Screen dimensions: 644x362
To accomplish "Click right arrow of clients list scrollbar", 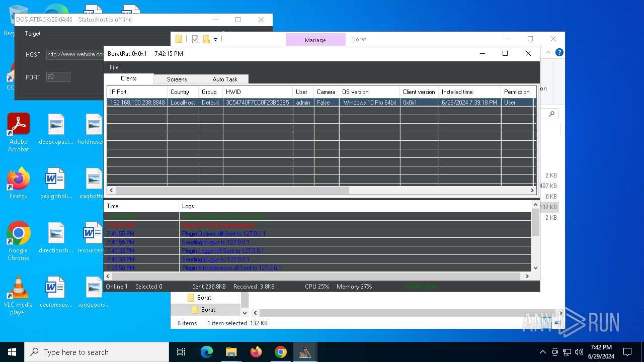I will 532,191.
